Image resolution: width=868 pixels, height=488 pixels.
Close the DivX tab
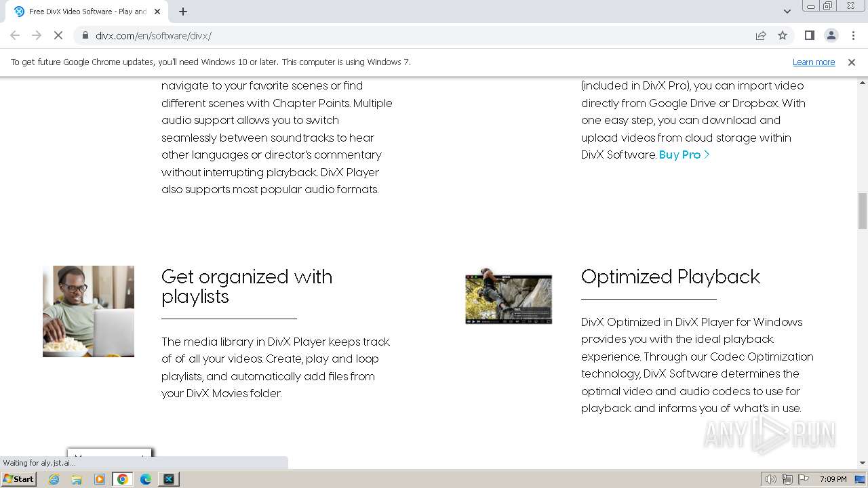click(157, 12)
